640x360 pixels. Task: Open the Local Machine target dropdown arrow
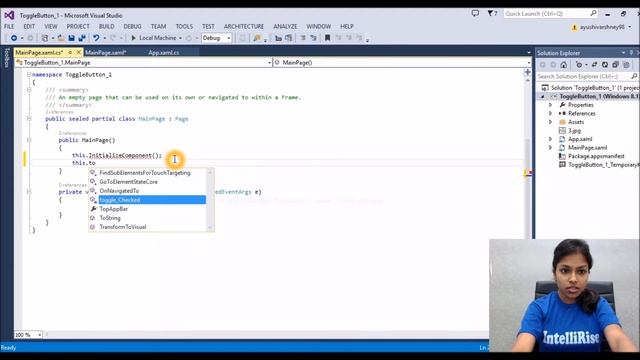coord(180,38)
